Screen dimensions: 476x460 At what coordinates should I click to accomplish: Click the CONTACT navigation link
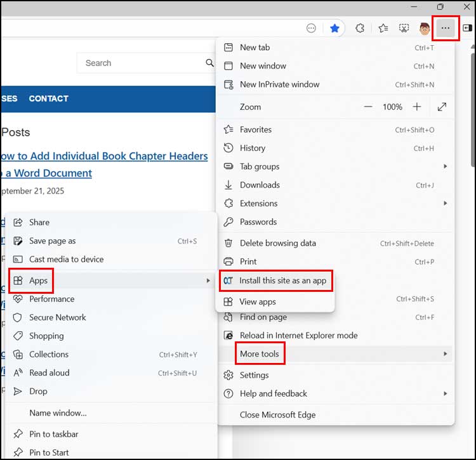coord(49,98)
